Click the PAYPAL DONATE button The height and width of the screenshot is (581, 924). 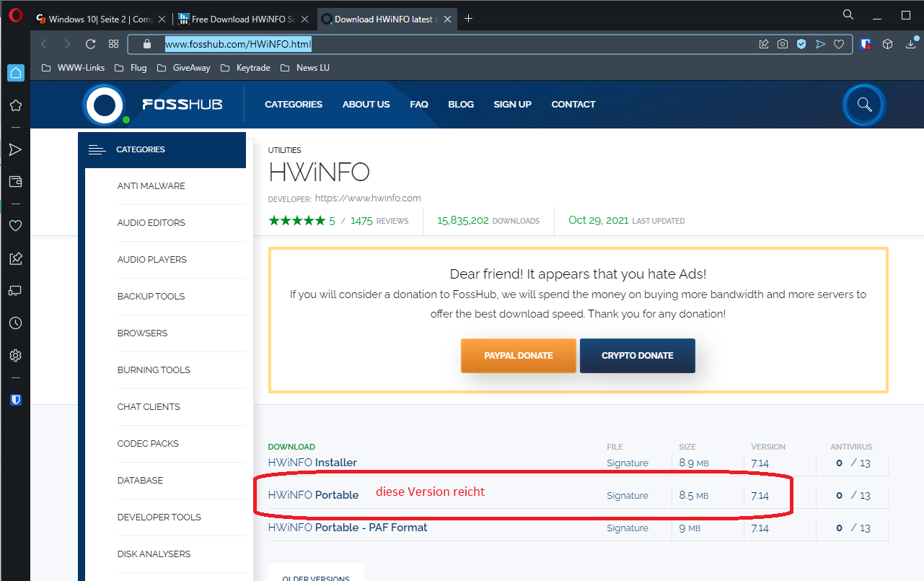(x=519, y=356)
